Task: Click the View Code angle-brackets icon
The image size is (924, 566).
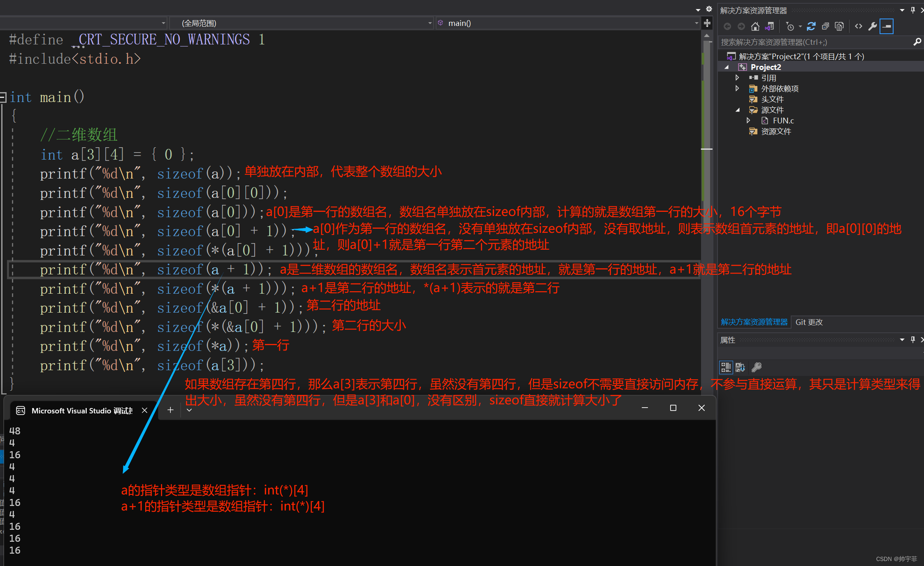Action: point(859,26)
